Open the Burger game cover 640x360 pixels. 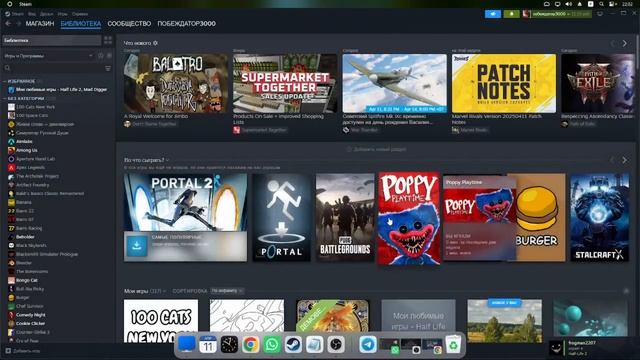540,218
